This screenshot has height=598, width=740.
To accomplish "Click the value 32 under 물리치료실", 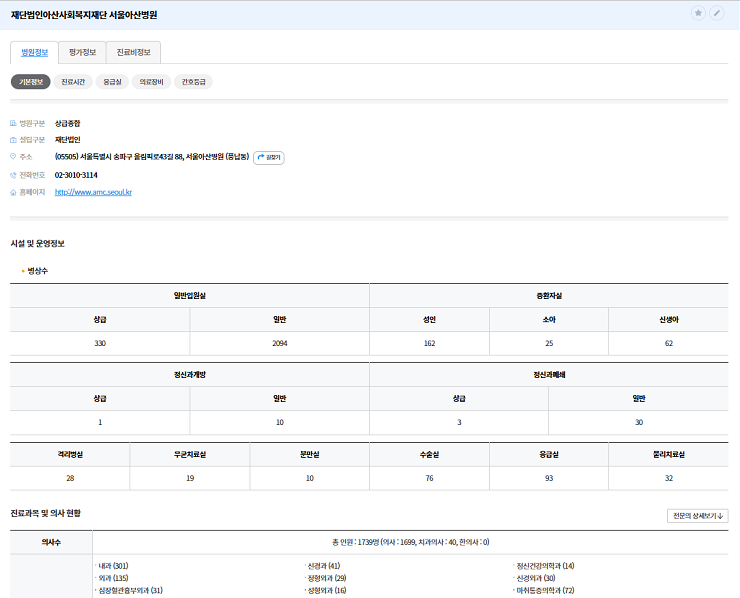I will [x=669, y=478].
